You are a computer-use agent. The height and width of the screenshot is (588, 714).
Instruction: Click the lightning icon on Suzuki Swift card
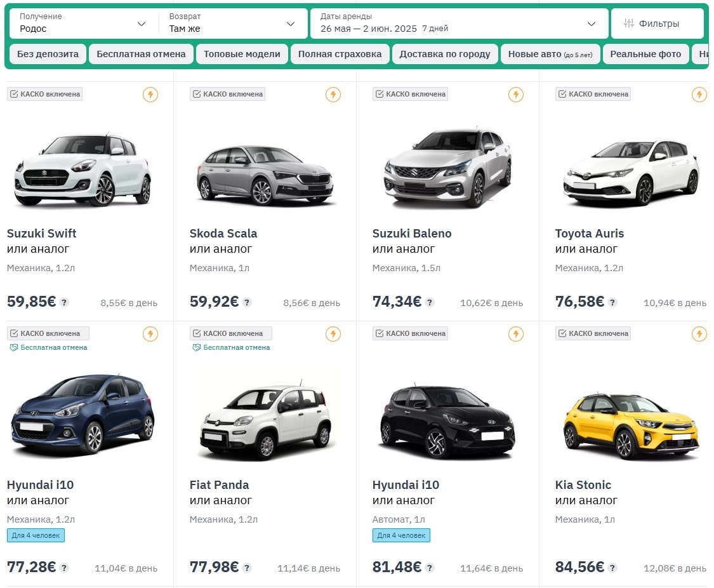[150, 94]
